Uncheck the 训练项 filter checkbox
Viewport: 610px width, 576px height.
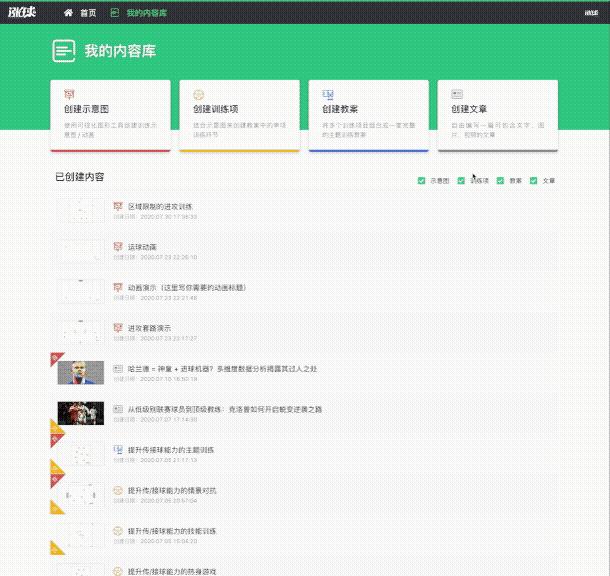click(x=461, y=180)
